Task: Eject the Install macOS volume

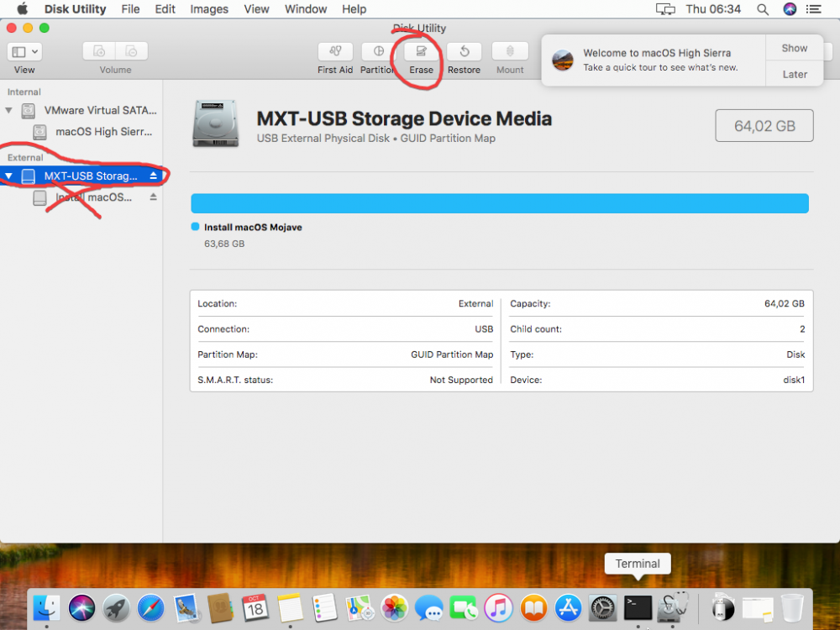Action: (x=153, y=197)
